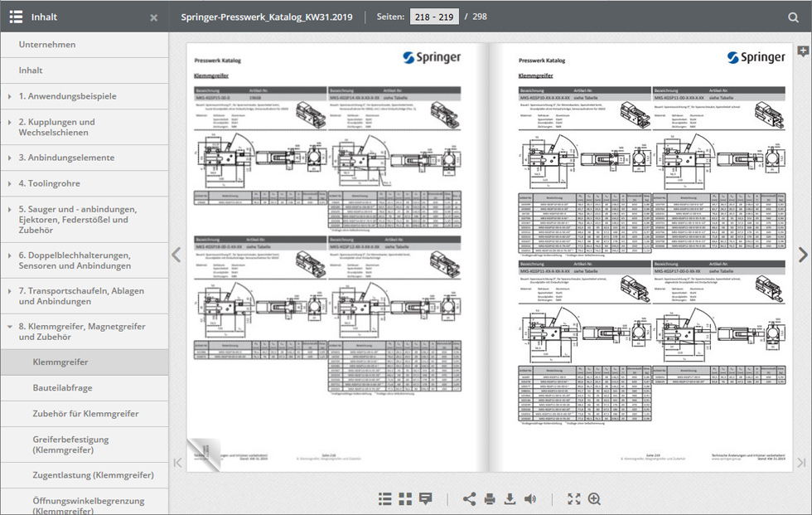
Task: Click the curled page corner on left page
Action: pyautogui.click(x=204, y=454)
